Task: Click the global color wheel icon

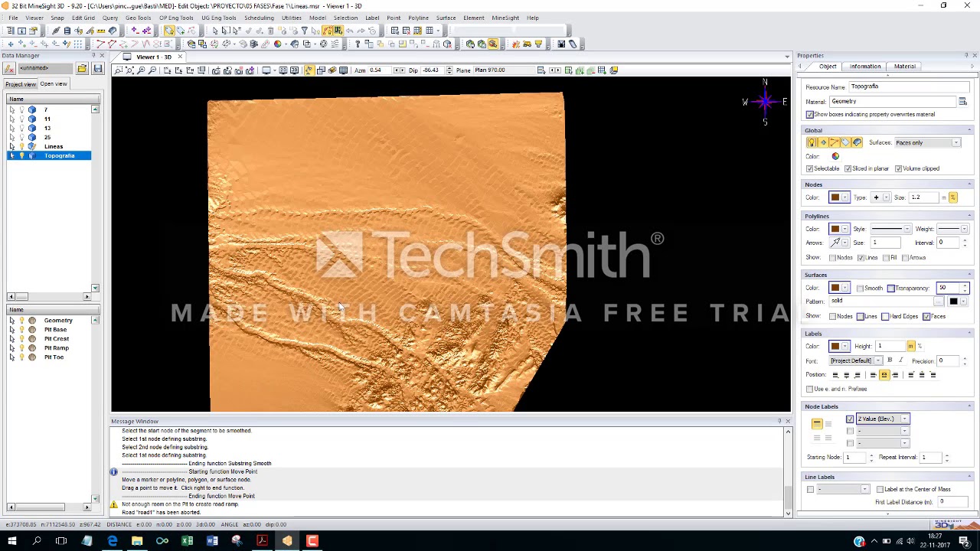Action: (835, 156)
